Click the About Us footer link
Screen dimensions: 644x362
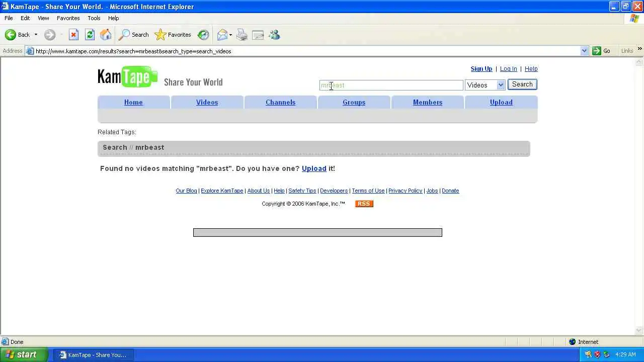tap(259, 191)
